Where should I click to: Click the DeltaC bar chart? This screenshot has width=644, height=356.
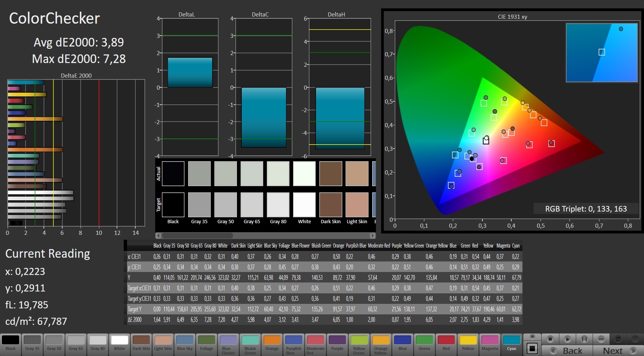tap(263, 87)
